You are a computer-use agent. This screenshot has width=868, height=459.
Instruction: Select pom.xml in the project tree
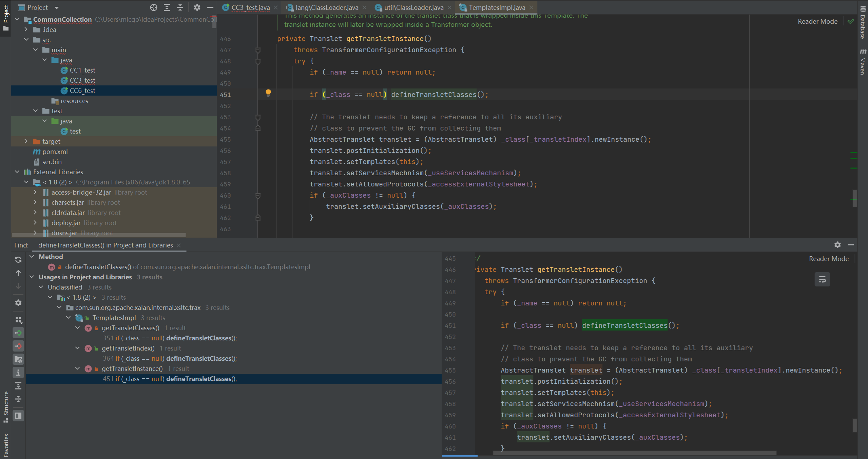[x=55, y=152]
